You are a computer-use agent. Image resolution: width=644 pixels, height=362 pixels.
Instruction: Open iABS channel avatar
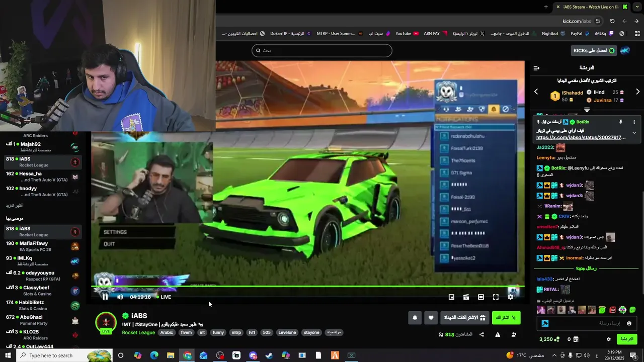(x=106, y=322)
